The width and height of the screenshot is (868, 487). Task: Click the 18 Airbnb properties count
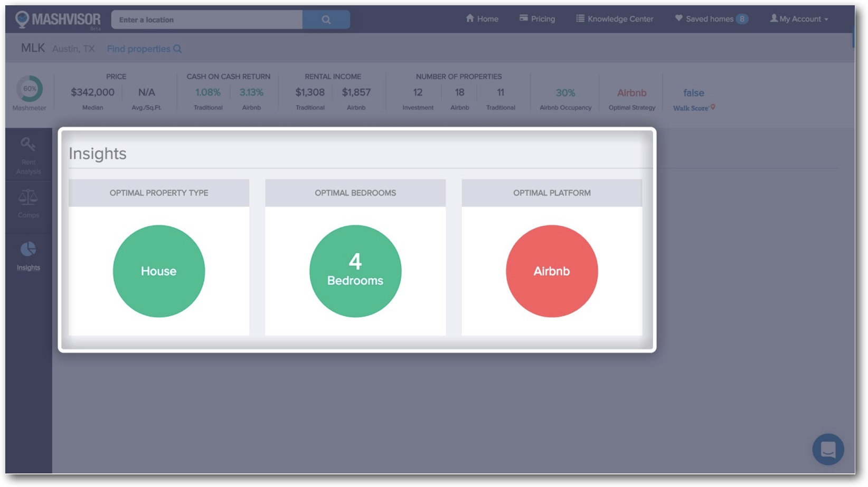(460, 92)
